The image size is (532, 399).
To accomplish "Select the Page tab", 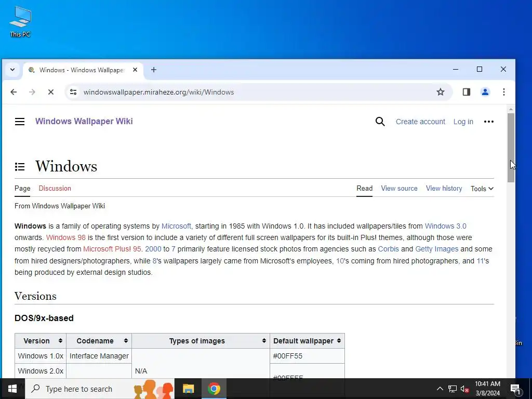I will tap(22, 188).
